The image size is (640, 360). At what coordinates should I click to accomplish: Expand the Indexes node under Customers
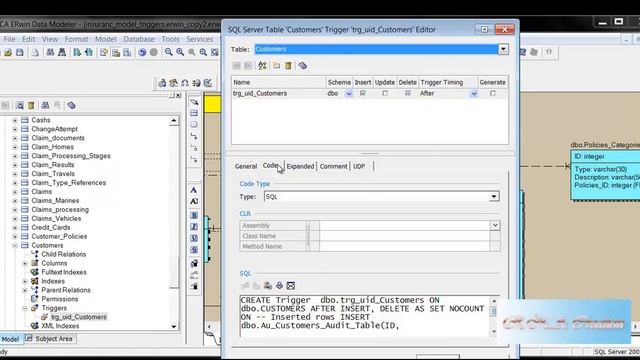[25, 281]
